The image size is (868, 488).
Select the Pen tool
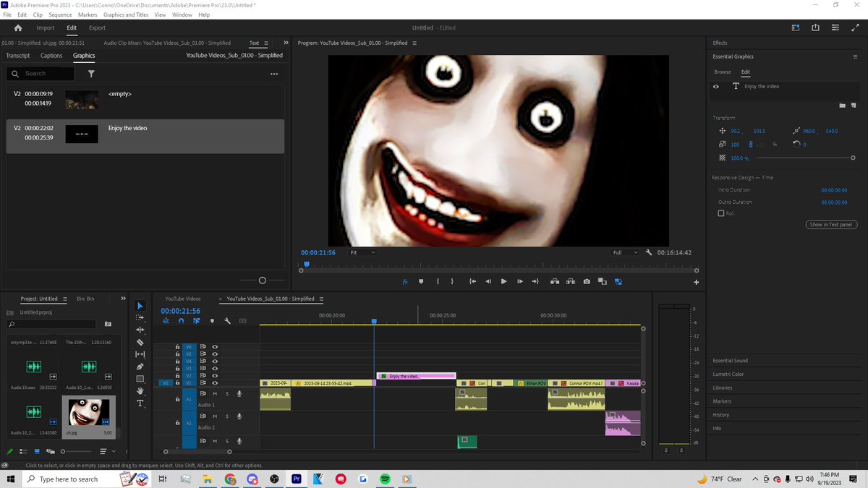(140, 367)
